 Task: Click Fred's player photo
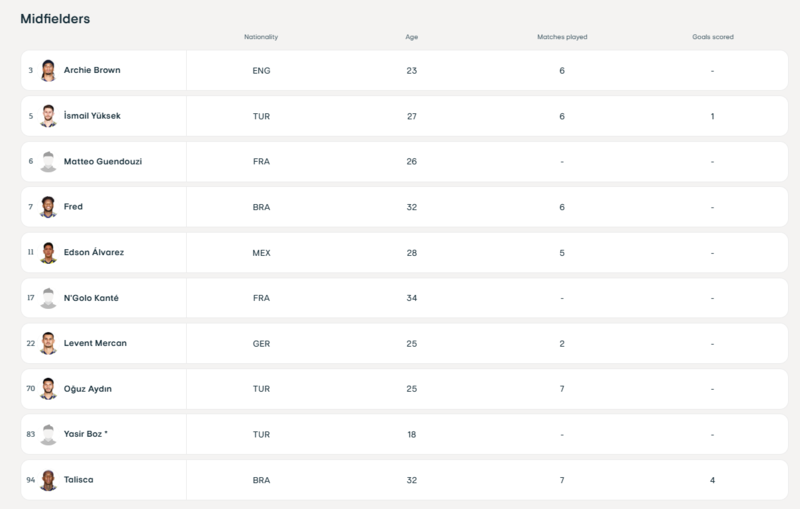tap(48, 207)
